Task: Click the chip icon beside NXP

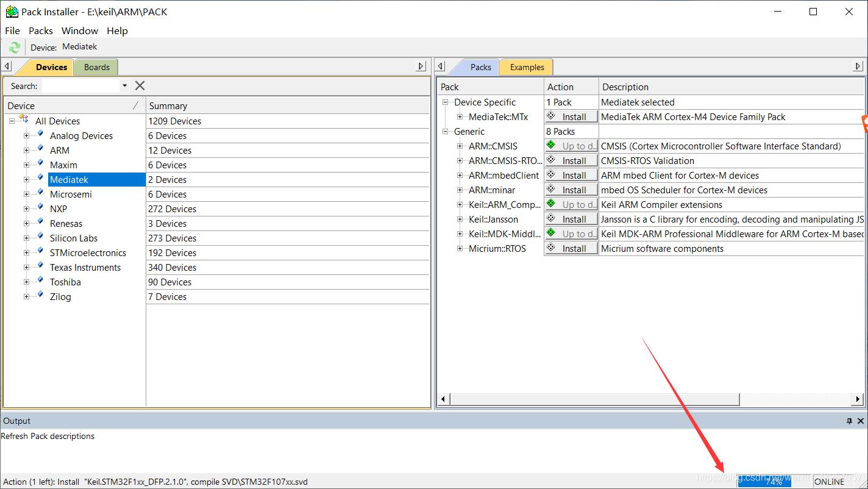Action: coord(40,208)
